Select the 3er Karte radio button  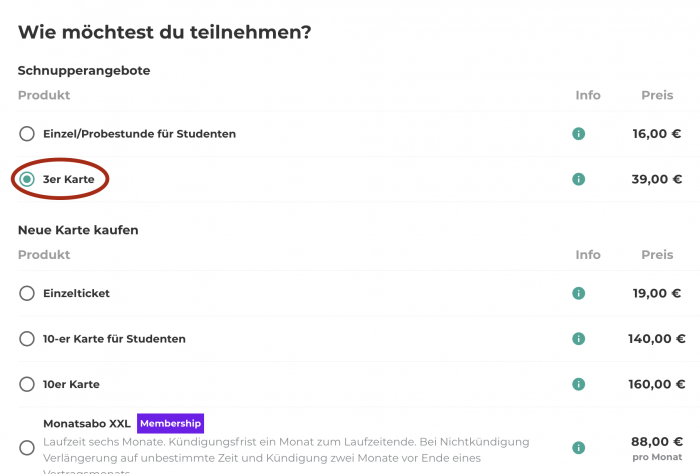(x=27, y=179)
